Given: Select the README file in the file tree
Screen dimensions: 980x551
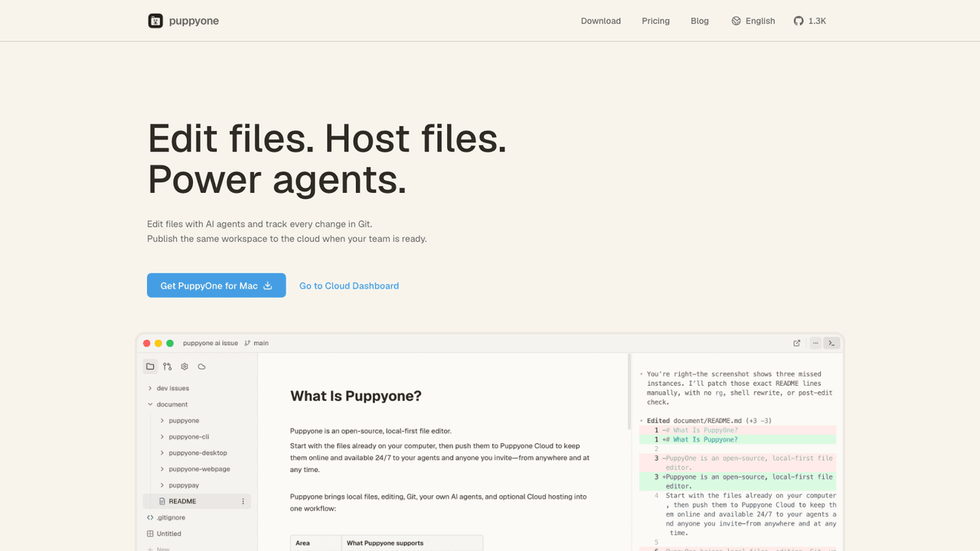Looking at the screenshot, I should pyautogui.click(x=197, y=501).
